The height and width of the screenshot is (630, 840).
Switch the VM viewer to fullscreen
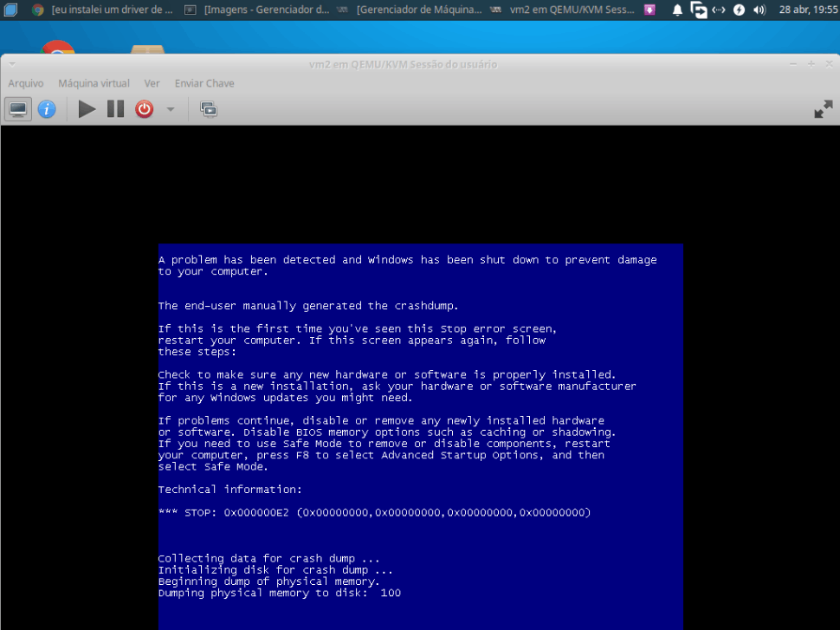(824, 109)
